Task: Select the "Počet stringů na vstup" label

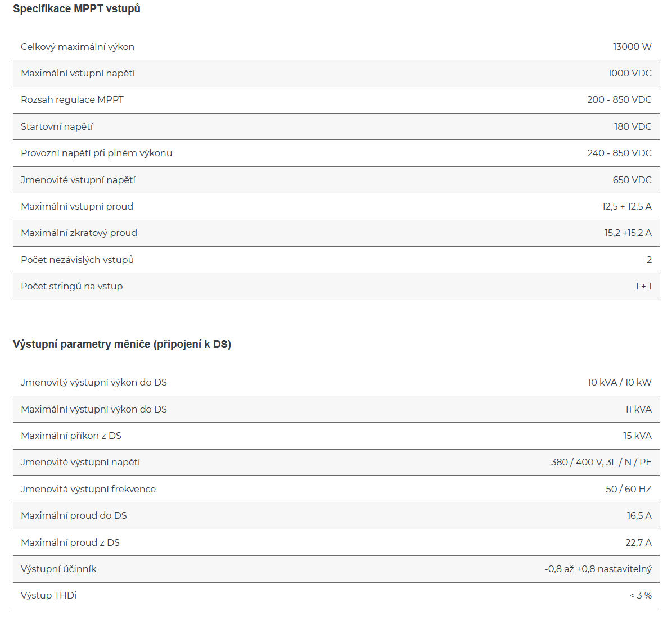Action: 71,286
